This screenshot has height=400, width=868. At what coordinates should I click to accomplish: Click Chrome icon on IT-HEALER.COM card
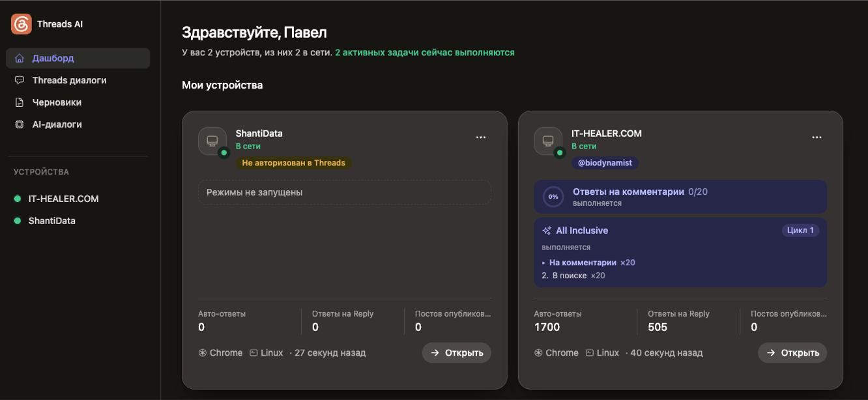coord(538,352)
